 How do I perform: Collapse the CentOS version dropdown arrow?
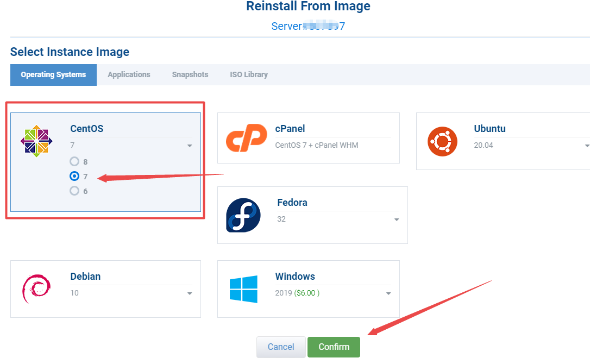click(x=190, y=146)
